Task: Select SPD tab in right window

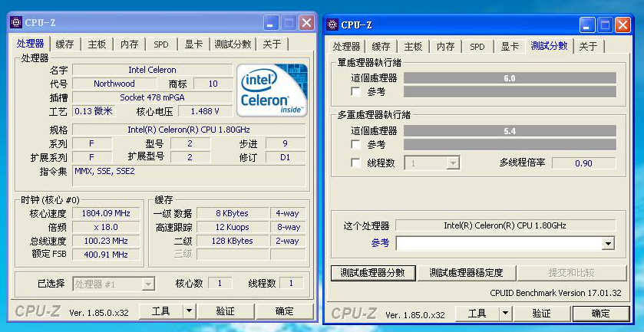Action: (477, 46)
